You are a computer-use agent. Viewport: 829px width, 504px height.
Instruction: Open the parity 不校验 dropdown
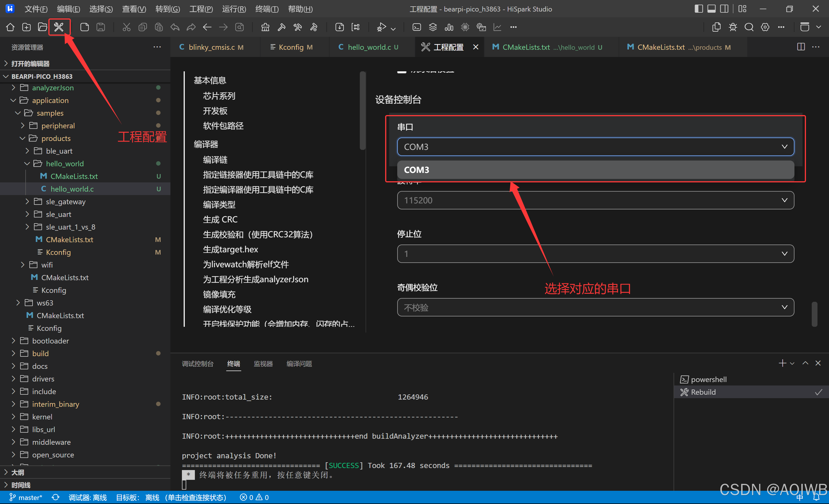tap(595, 307)
